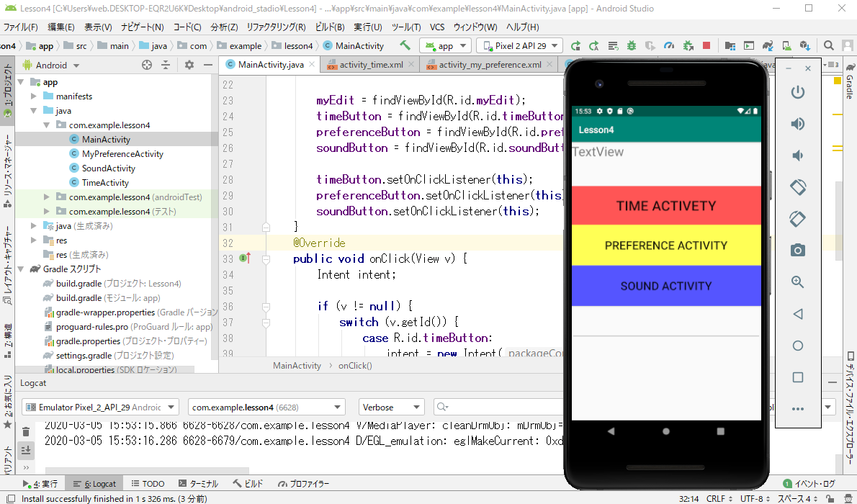
Task: Open the Pixel 2 API 29 device dropdown
Action: tap(519, 45)
